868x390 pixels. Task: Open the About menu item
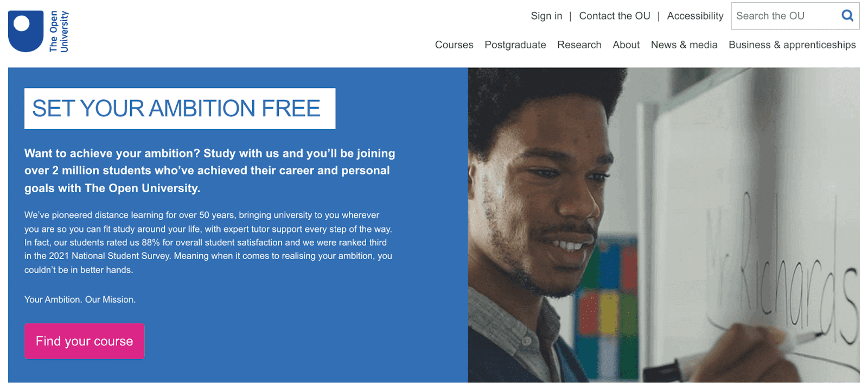(x=626, y=45)
